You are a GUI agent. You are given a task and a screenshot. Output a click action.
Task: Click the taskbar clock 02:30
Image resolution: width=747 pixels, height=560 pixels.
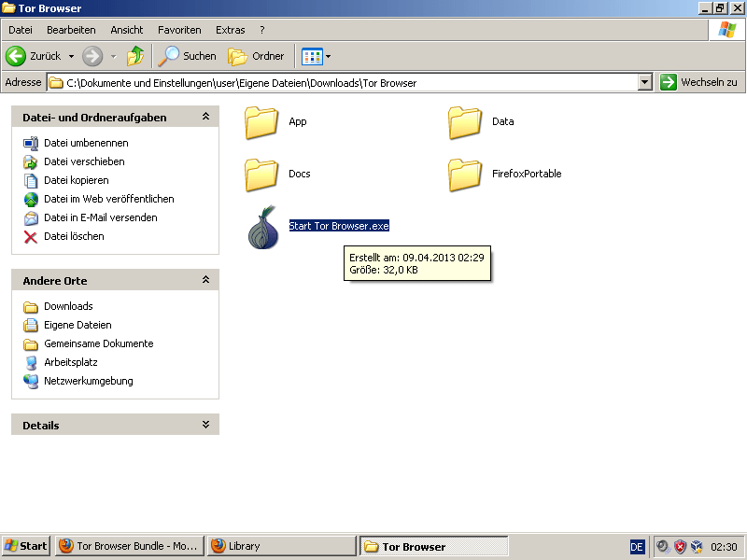pyautogui.click(x=724, y=547)
